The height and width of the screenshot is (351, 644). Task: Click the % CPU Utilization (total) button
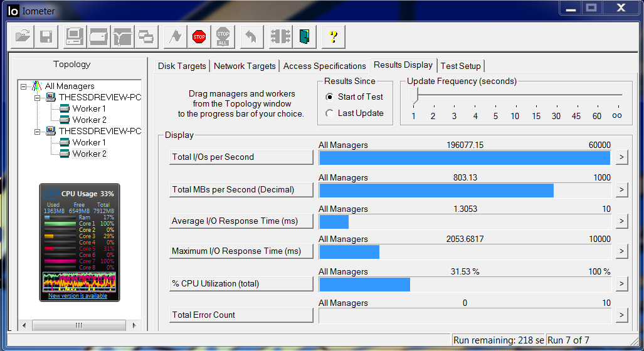click(241, 284)
